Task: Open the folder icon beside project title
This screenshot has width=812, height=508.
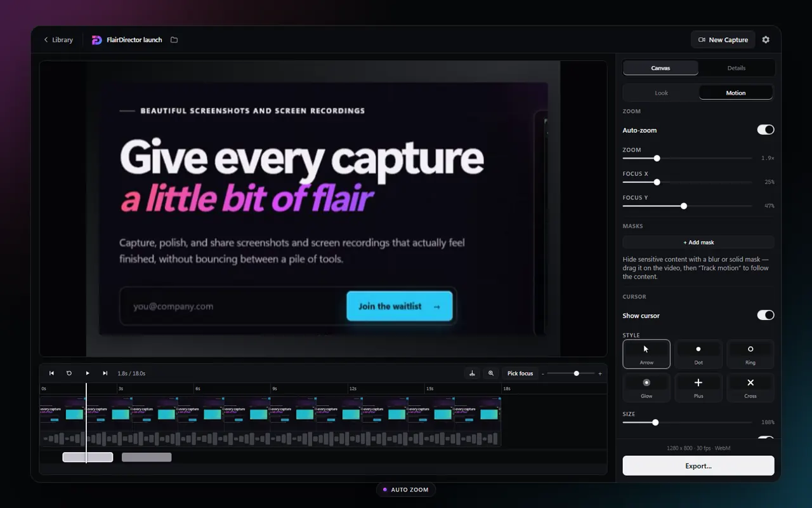Action: point(174,40)
